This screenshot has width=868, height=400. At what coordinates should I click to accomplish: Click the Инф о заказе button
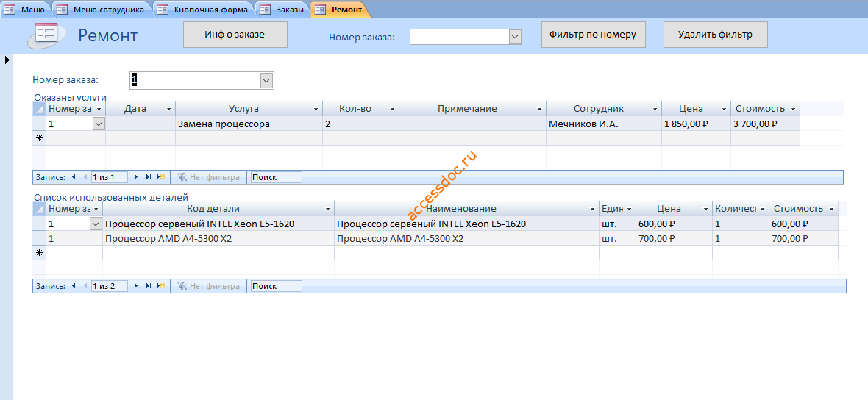235,35
